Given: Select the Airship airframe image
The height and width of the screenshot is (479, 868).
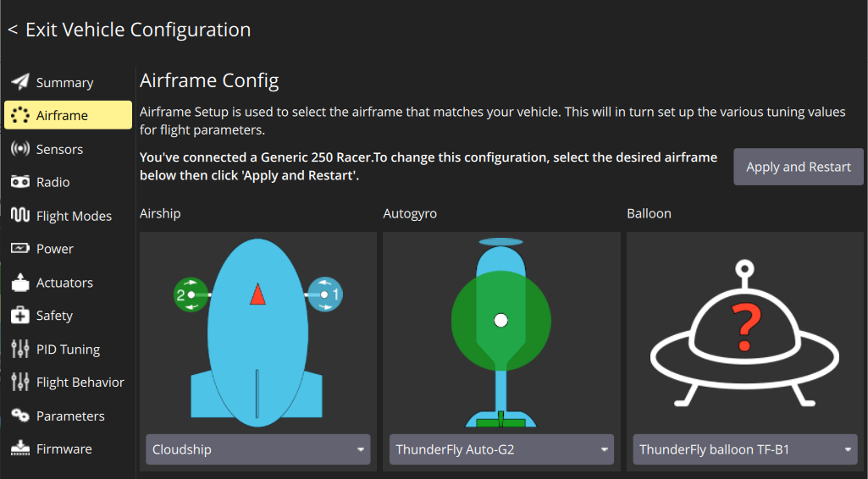Looking at the screenshot, I should 258,333.
